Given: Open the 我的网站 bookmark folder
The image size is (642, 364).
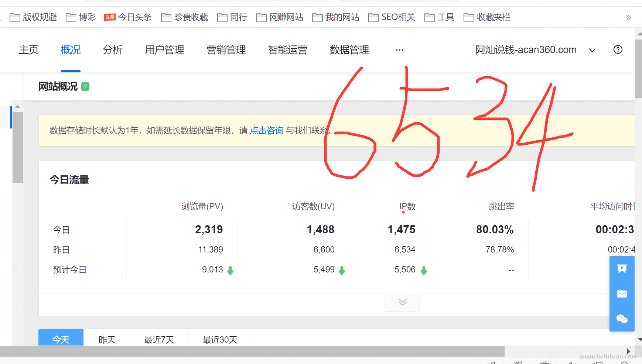Looking at the screenshot, I should (336, 17).
